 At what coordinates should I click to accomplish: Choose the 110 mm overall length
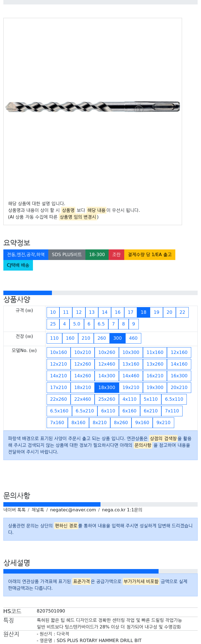pos(54,338)
